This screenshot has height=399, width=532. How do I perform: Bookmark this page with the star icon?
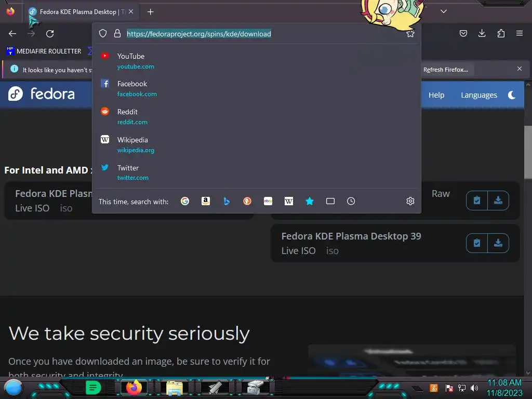click(x=410, y=34)
